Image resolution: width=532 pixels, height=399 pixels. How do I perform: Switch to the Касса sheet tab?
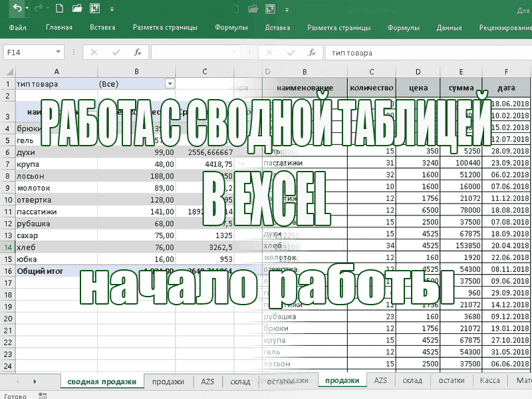[489, 380]
